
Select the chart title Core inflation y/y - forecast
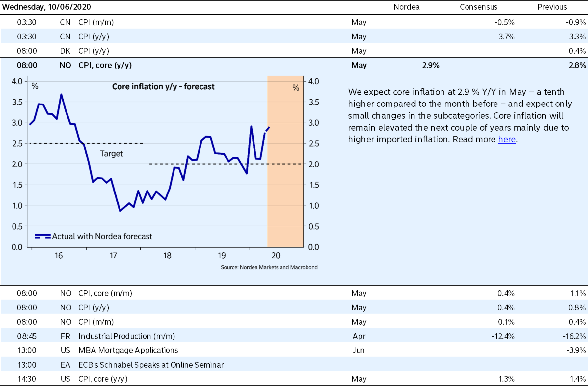tap(163, 87)
